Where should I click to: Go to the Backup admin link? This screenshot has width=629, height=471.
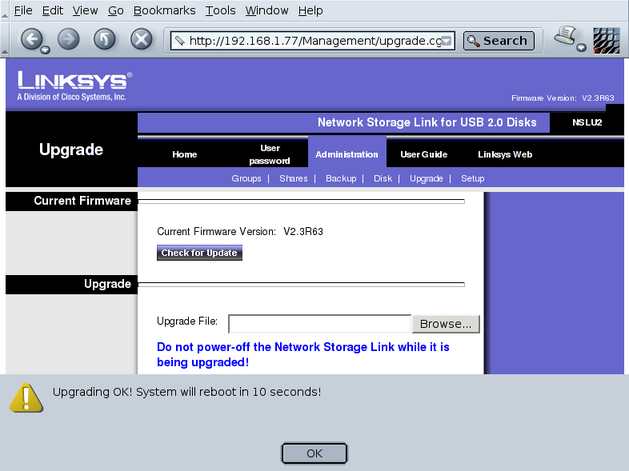(x=341, y=179)
